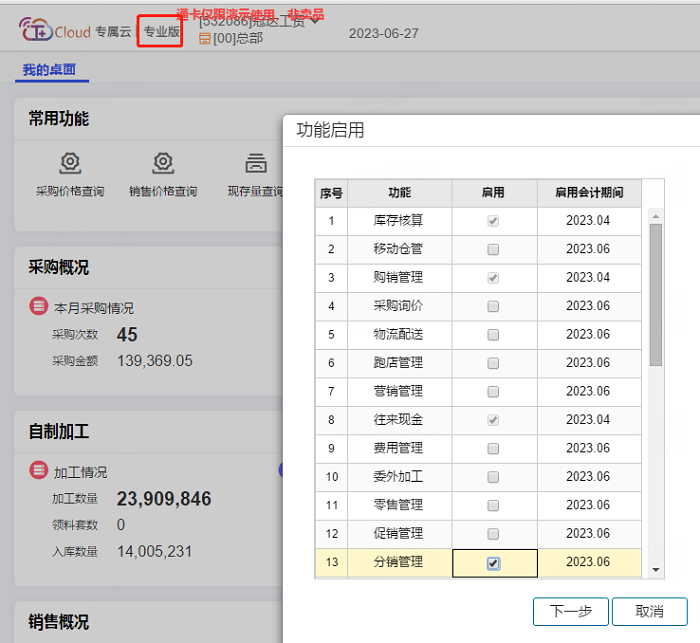Select the 往来现金 function cell
Viewport: 700px width, 643px height.
coord(400,420)
